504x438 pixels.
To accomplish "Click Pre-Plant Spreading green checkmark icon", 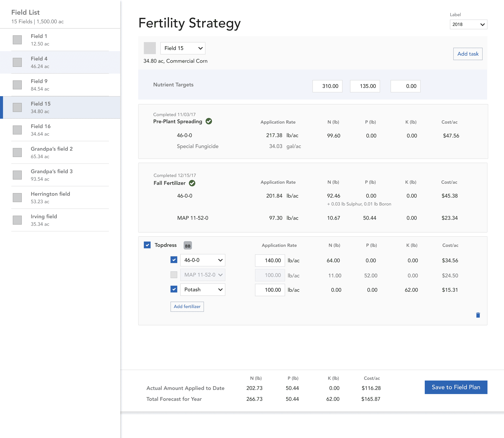I will (209, 121).
